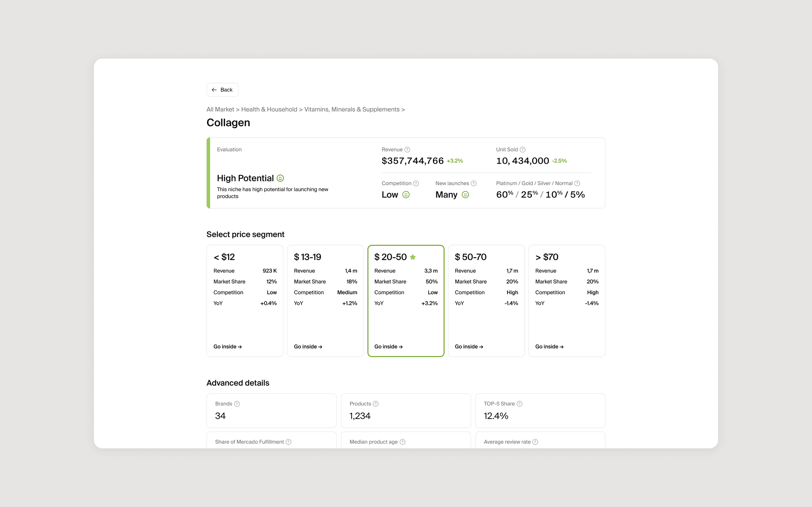812x507 pixels.
Task: Go to the Health & Household breadcrumb
Action: (269, 110)
